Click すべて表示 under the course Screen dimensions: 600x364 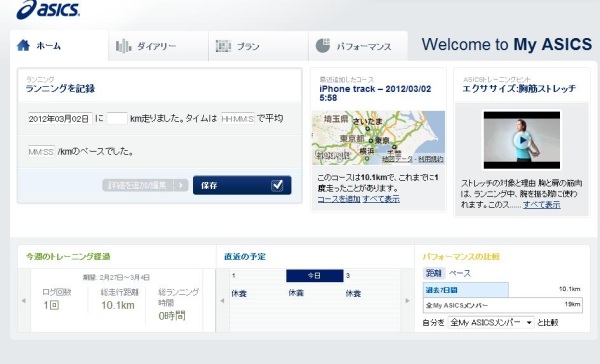click(x=381, y=199)
